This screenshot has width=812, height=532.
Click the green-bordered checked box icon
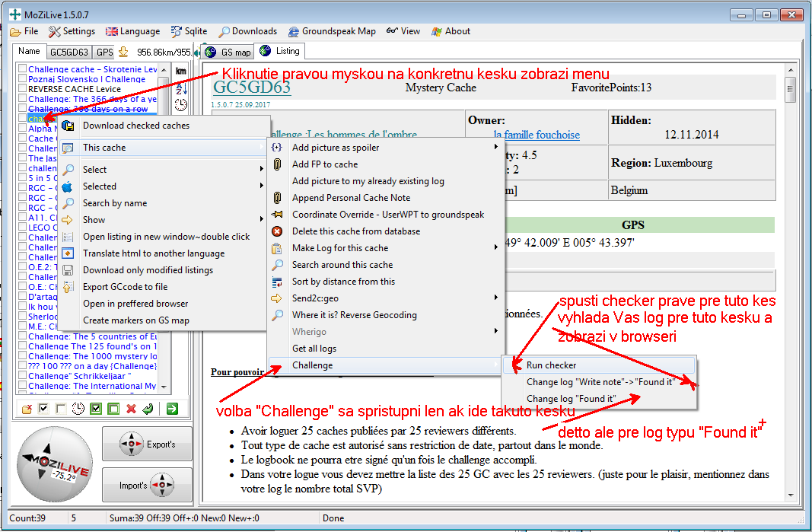(x=96, y=409)
